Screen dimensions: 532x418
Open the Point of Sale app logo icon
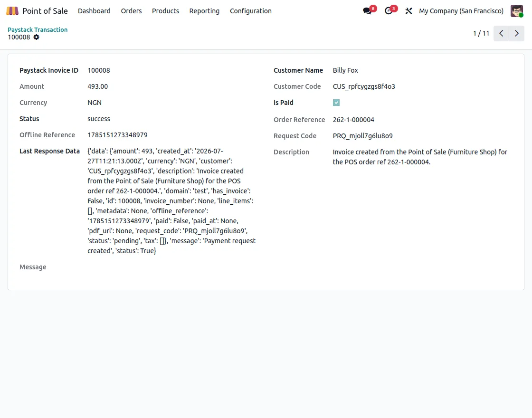[12, 11]
